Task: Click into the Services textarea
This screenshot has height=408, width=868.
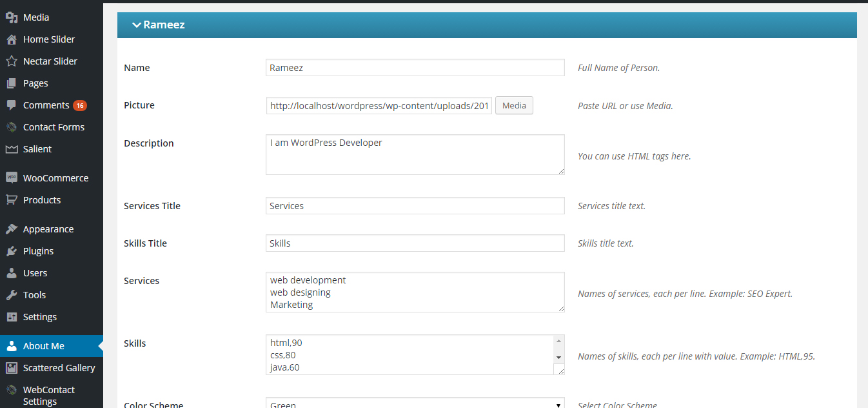Action: (x=415, y=292)
